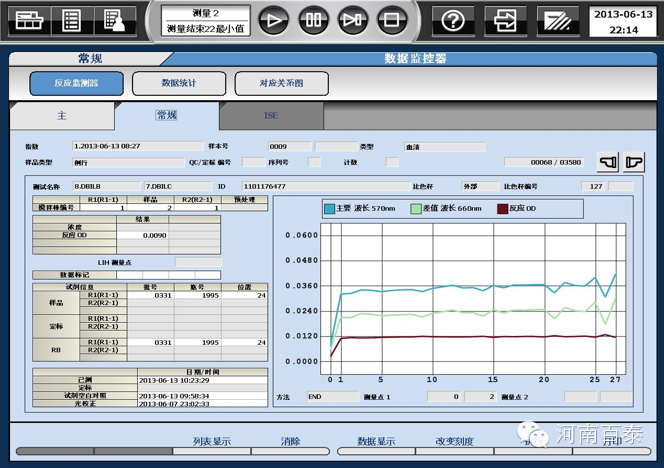Click the stop (square) measurement icon

tap(391, 19)
